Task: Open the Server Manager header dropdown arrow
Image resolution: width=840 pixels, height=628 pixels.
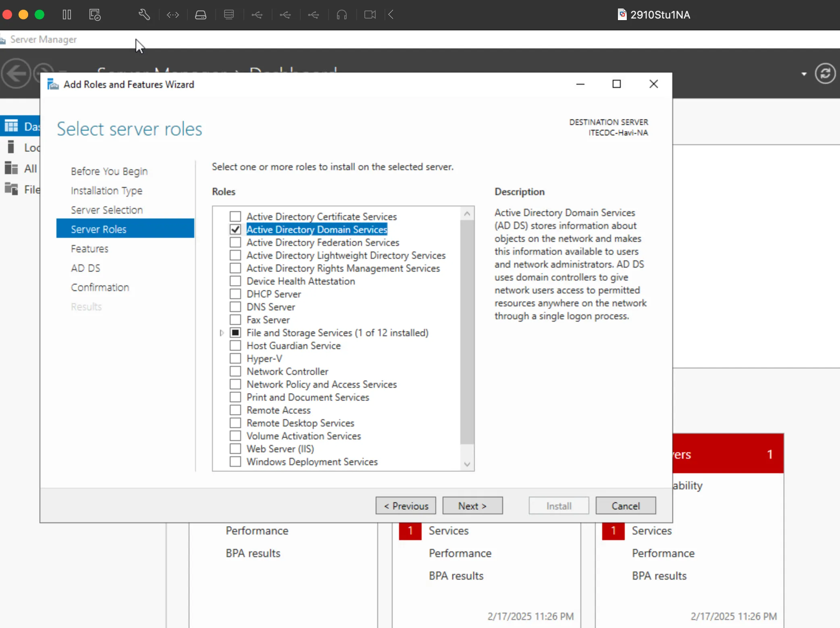Action: point(804,74)
